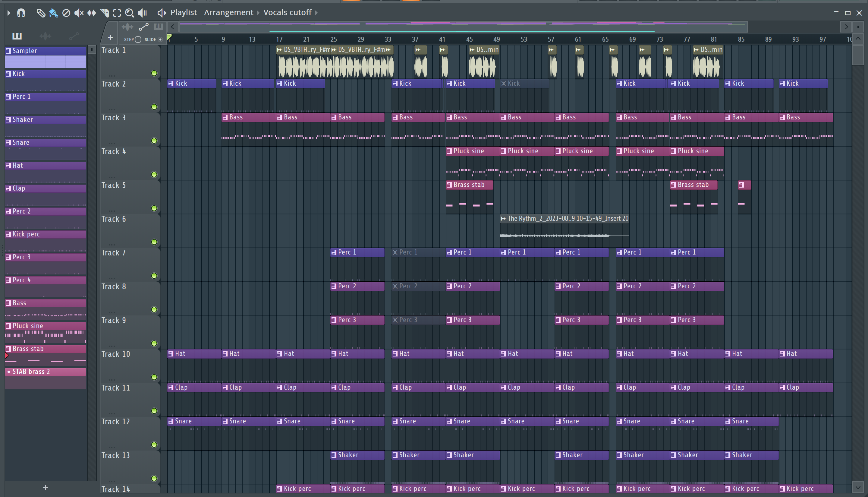Mute Track 10 via green LED

(x=154, y=377)
